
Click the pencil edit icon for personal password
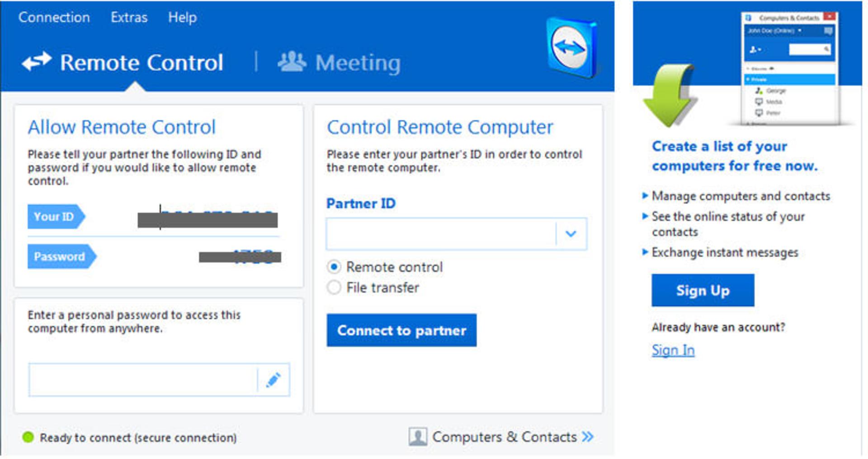coord(273,380)
